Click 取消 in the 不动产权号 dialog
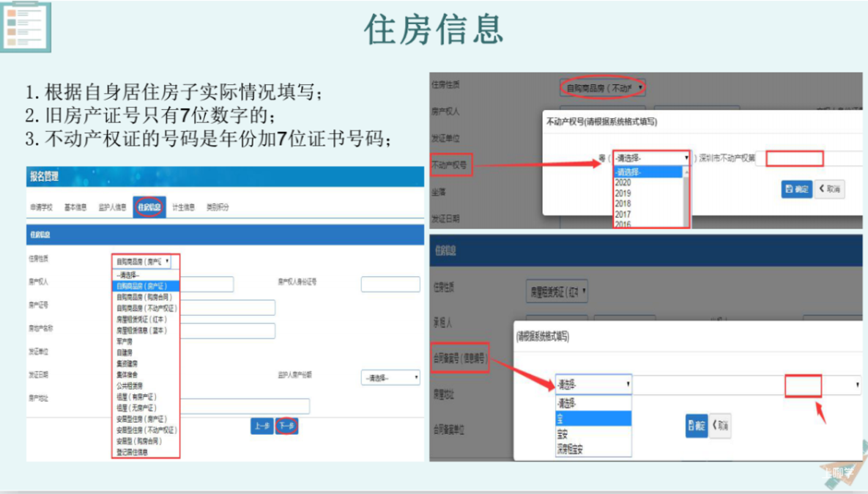The width and height of the screenshot is (868, 494). click(829, 189)
